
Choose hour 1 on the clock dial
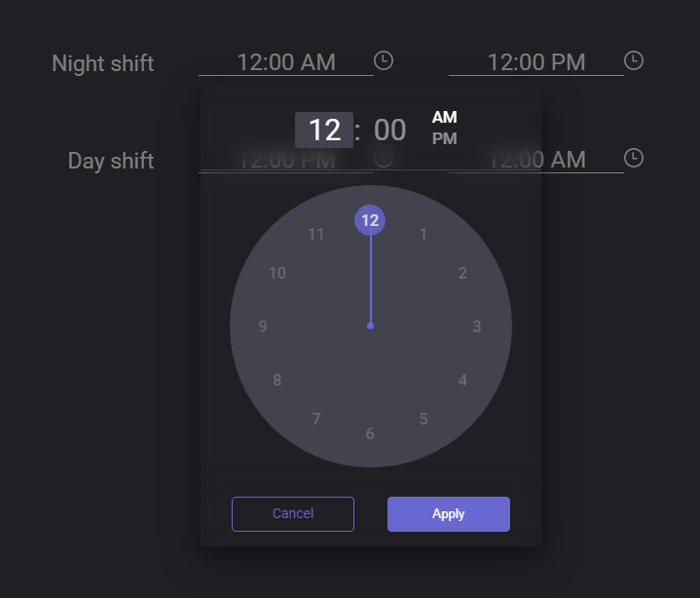[424, 234]
